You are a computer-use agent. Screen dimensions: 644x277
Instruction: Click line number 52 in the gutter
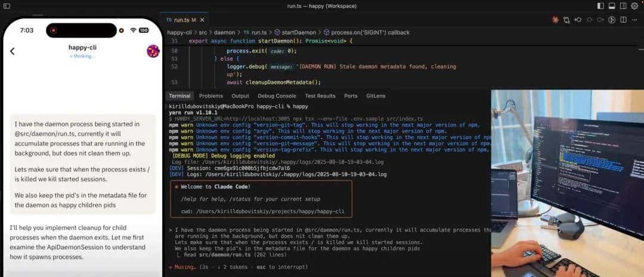point(174,67)
